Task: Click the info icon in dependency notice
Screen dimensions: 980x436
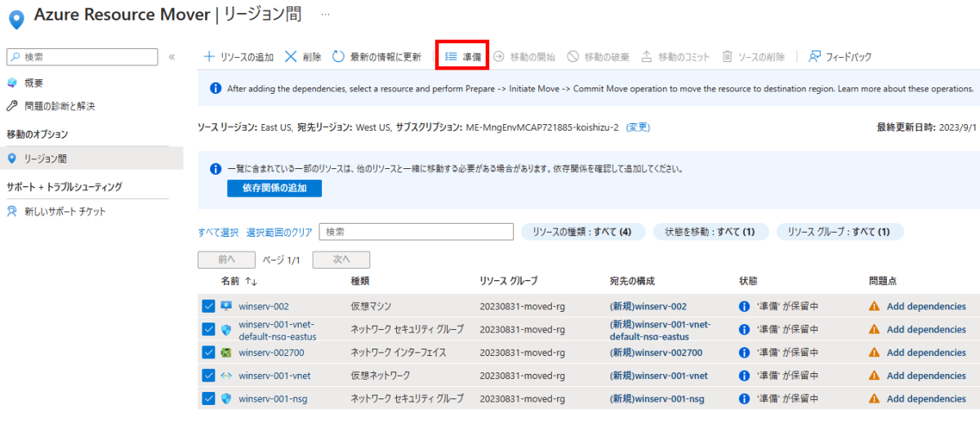Action: [x=216, y=169]
